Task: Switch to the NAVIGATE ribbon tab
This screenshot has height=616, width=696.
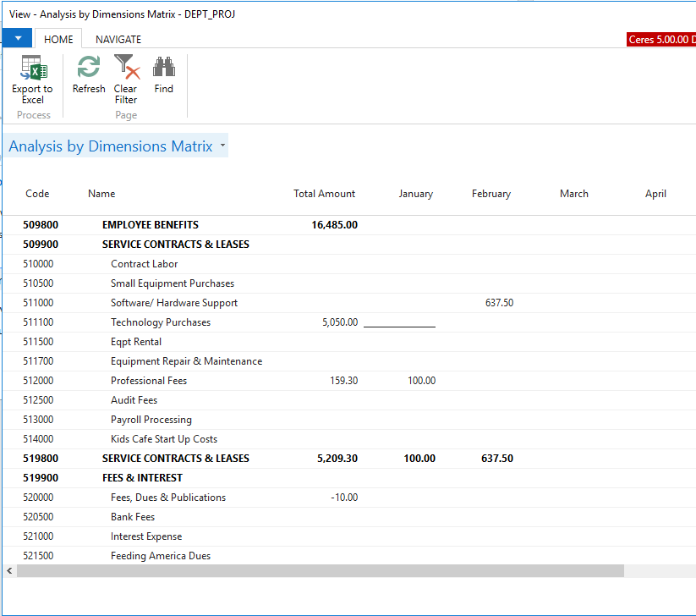Action: pyautogui.click(x=118, y=40)
